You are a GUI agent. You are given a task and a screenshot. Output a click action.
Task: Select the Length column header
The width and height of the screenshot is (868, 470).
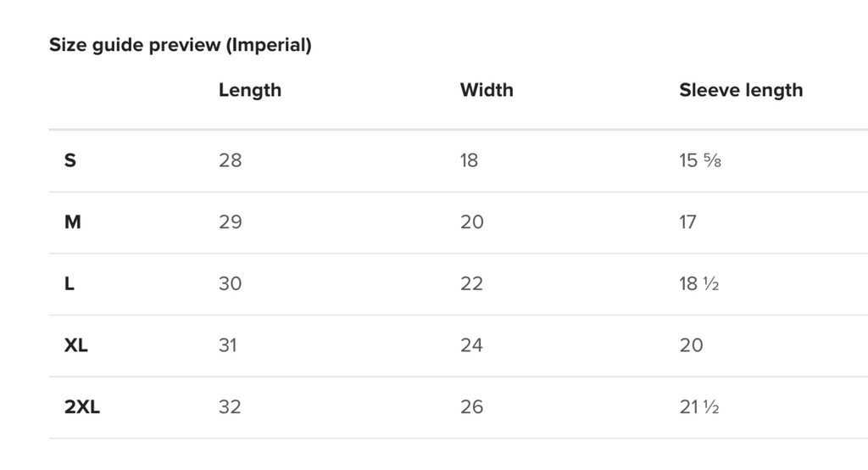[250, 90]
